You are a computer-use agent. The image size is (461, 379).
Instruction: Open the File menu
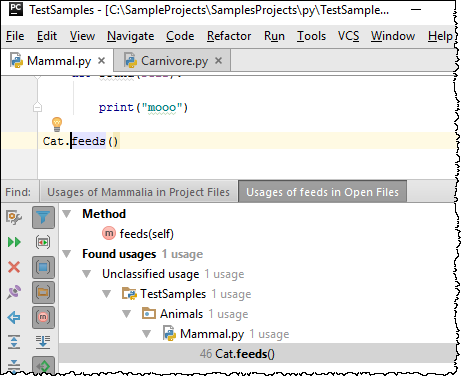click(x=15, y=36)
